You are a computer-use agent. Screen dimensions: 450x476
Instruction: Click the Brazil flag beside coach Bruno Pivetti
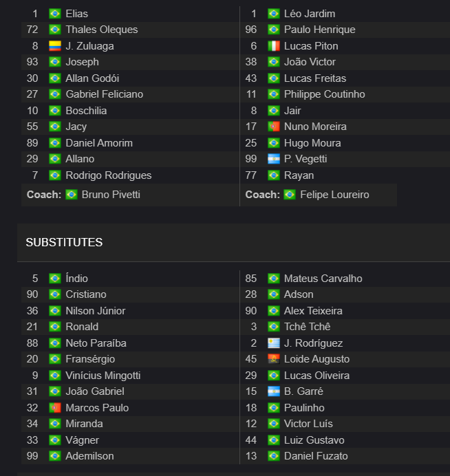(x=72, y=195)
